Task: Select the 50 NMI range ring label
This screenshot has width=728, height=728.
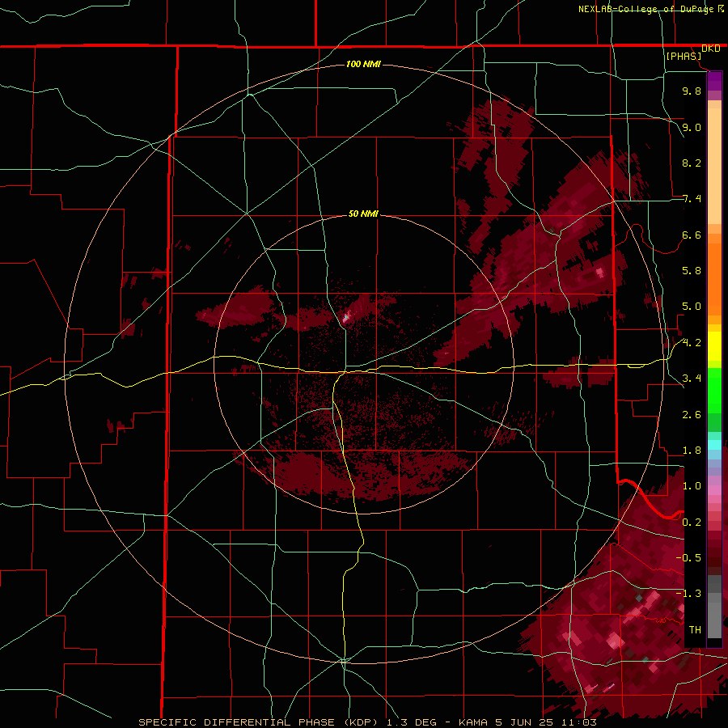Action: click(363, 214)
